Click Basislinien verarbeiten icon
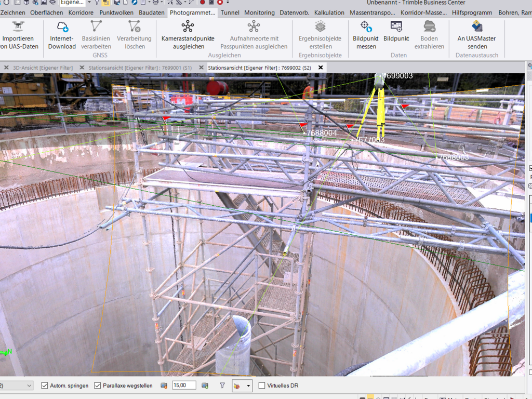 pyautogui.click(x=96, y=26)
